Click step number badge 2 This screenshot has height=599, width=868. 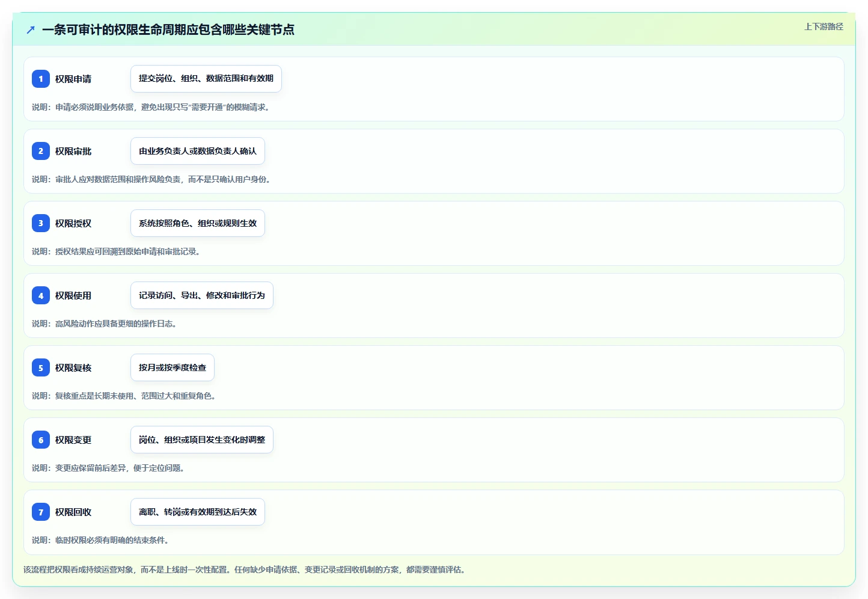point(41,151)
